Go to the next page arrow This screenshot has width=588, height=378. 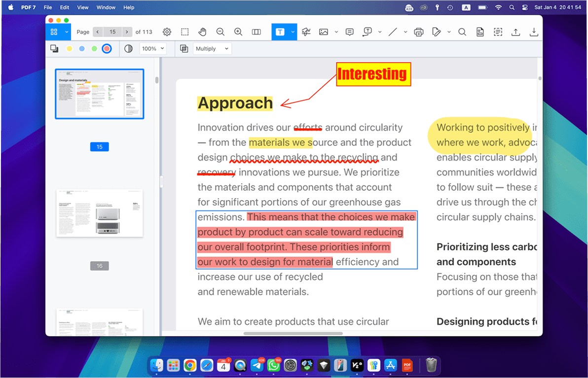tap(127, 32)
